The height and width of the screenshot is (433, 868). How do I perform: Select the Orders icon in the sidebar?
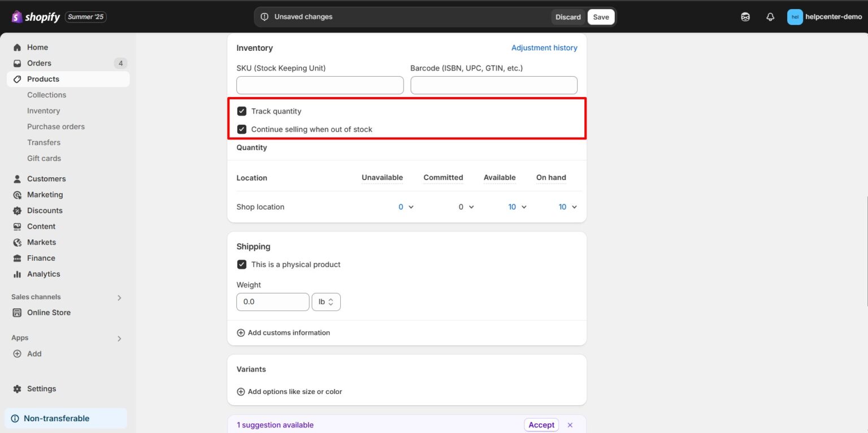18,63
